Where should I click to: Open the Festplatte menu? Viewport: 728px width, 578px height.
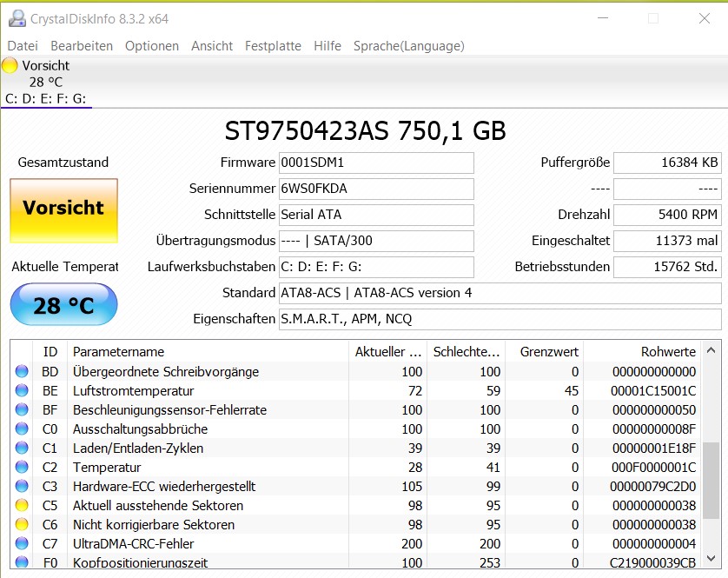pos(273,46)
